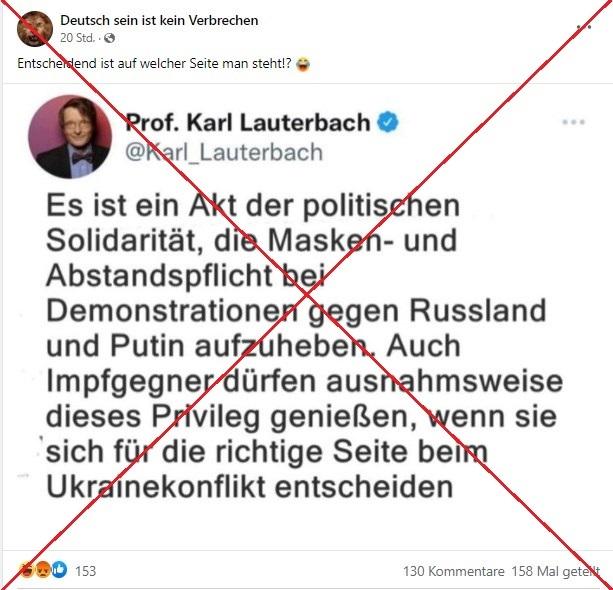Open the page's lion profile picture
Screen dimensions: 613x590
(35, 29)
